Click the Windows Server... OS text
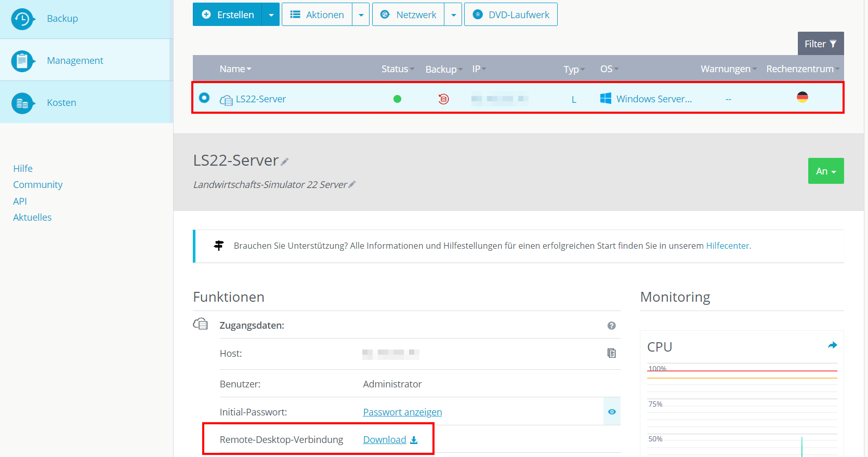 [654, 99]
